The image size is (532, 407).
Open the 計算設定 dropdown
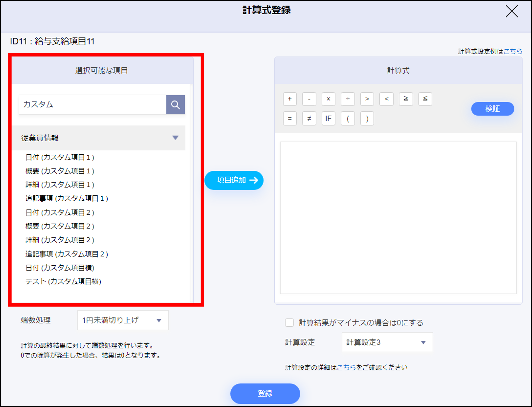(x=387, y=342)
